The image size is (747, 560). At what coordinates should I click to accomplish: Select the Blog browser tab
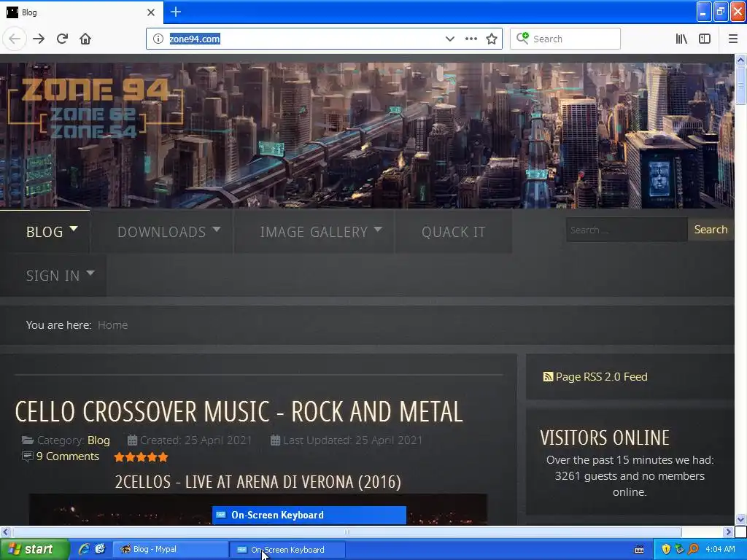coord(82,12)
